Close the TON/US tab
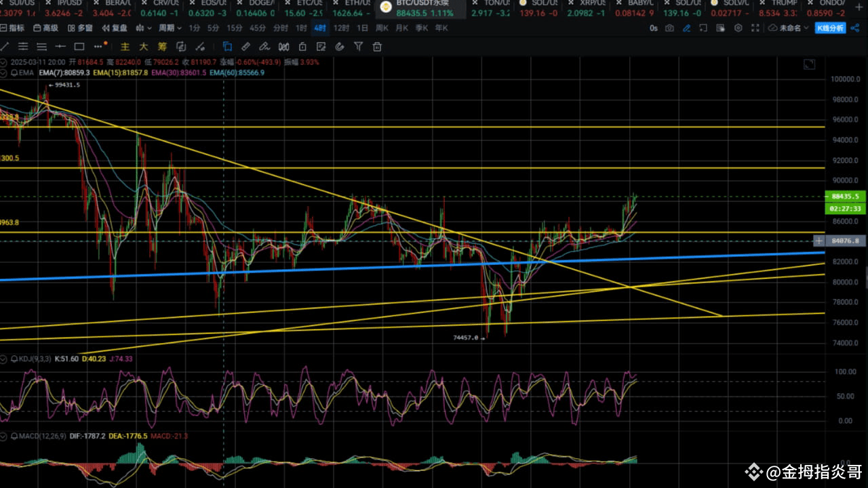The height and width of the screenshot is (488, 868). [475, 3]
